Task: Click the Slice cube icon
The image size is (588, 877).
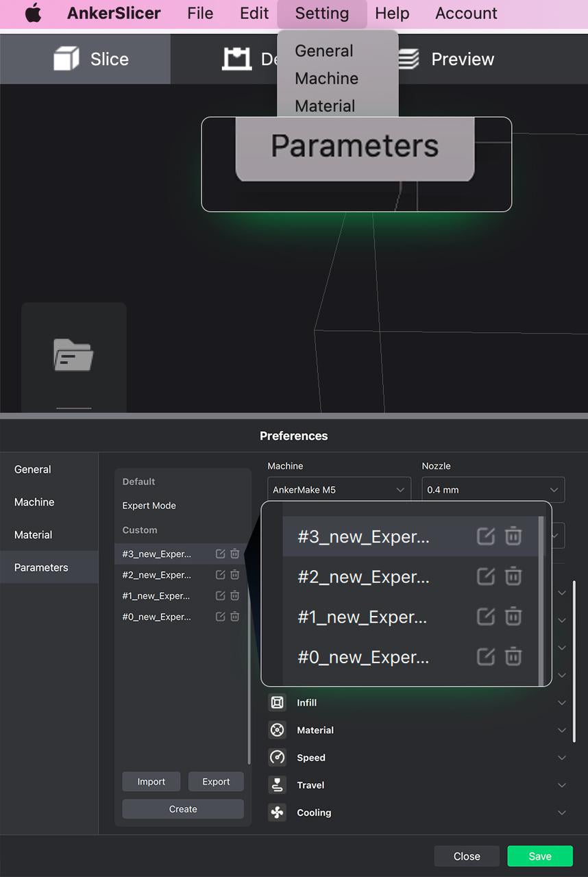Action: [66, 59]
